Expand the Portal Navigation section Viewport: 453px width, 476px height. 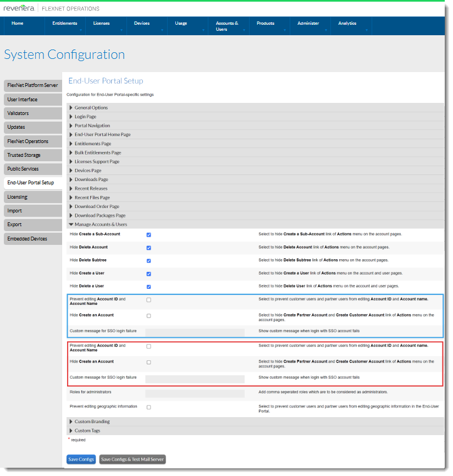tap(92, 125)
